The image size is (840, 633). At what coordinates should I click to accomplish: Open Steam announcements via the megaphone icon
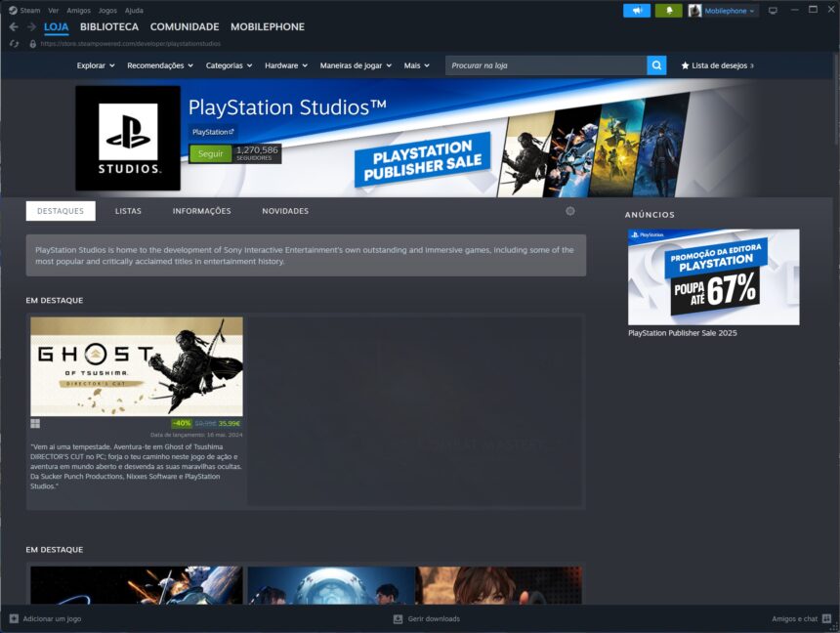[x=638, y=10]
